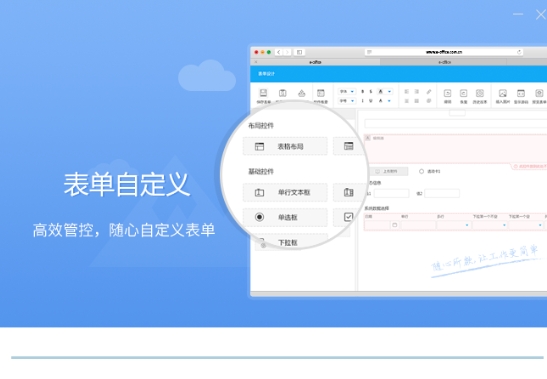Screen dimensions: 547x379
Task: Click the save form icon in toolbar
Action: point(263,93)
